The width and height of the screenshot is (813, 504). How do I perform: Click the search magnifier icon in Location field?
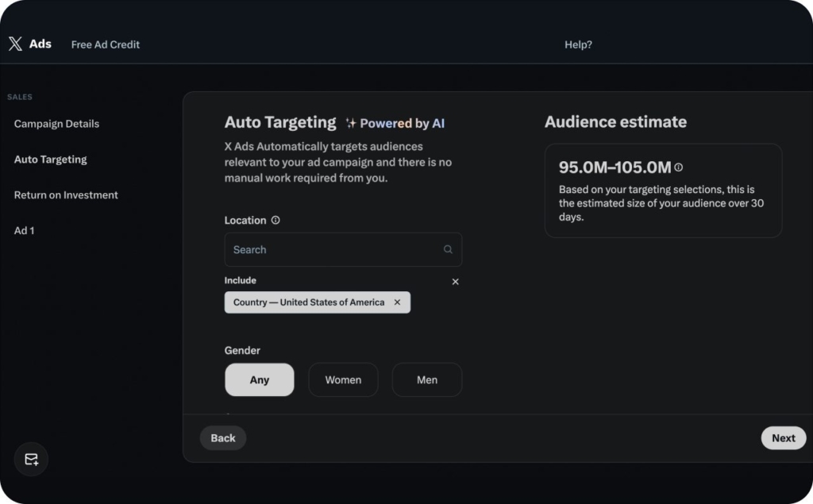point(448,249)
